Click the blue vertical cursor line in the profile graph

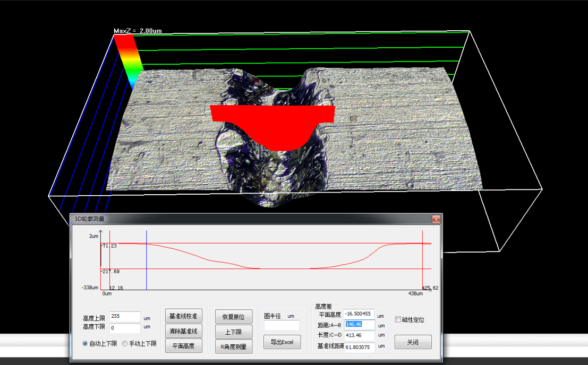[x=147, y=260]
